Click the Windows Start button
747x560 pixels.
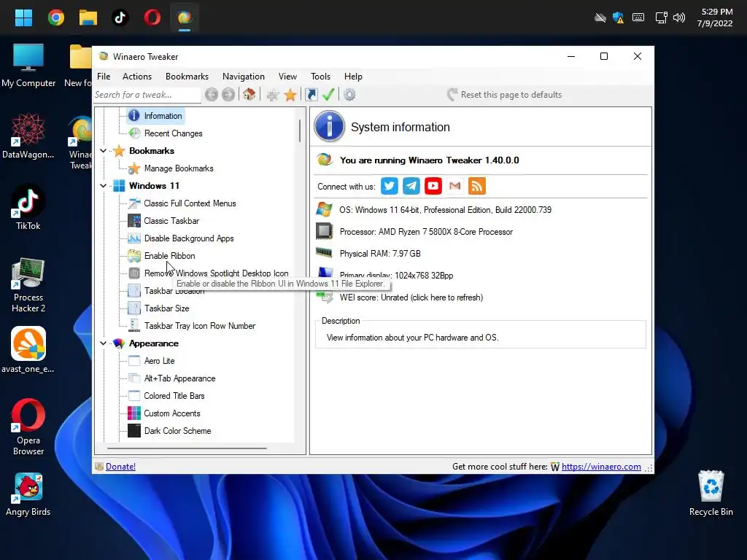pyautogui.click(x=23, y=18)
